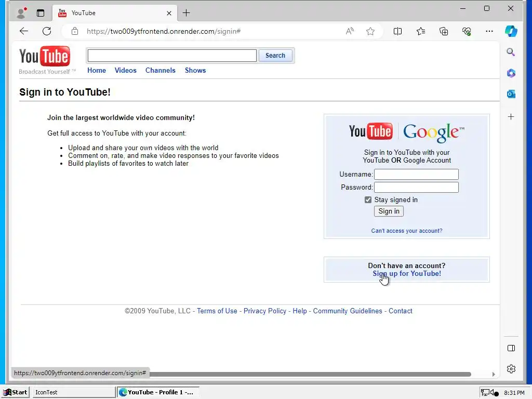Screen dimensions: 532x399
Task: Open the Help footer link
Action: [300, 311]
